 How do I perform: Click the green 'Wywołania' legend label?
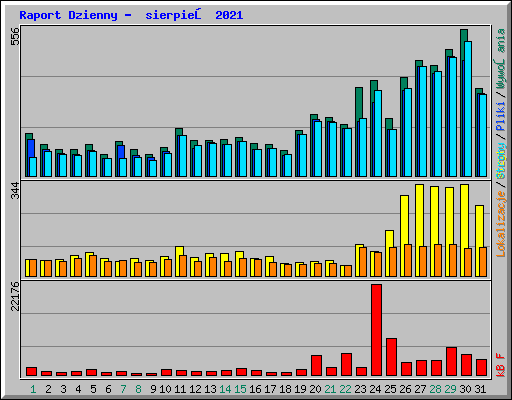click(501, 59)
